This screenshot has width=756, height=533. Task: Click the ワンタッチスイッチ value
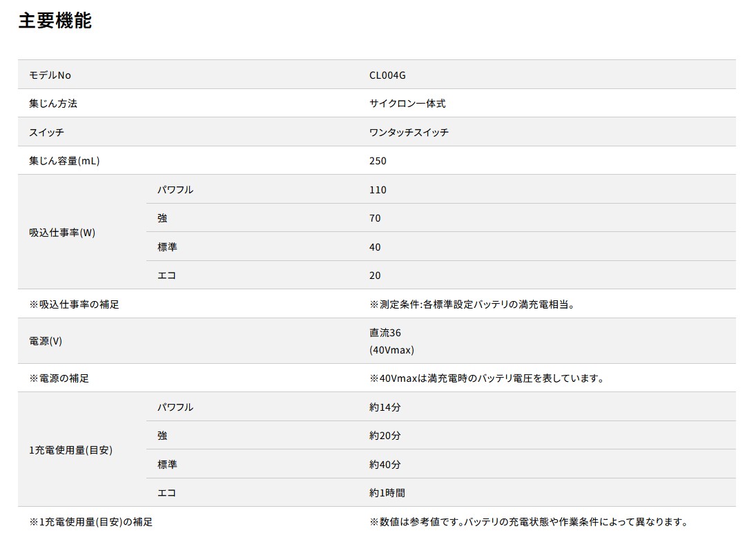(x=409, y=132)
